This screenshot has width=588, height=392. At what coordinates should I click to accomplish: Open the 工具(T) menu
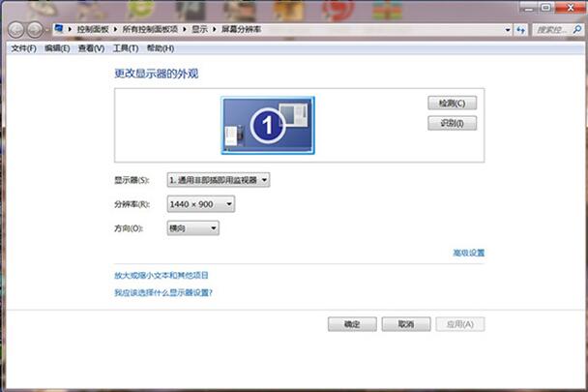pyautogui.click(x=126, y=48)
